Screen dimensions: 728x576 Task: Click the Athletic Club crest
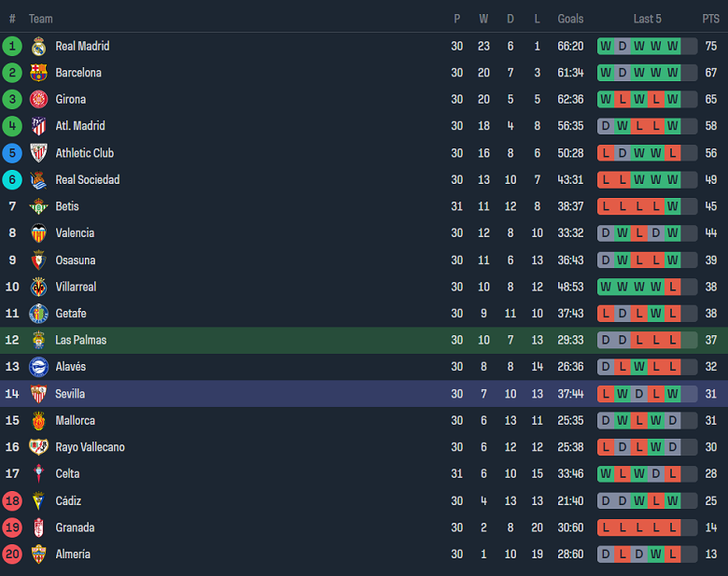pyautogui.click(x=38, y=153)
